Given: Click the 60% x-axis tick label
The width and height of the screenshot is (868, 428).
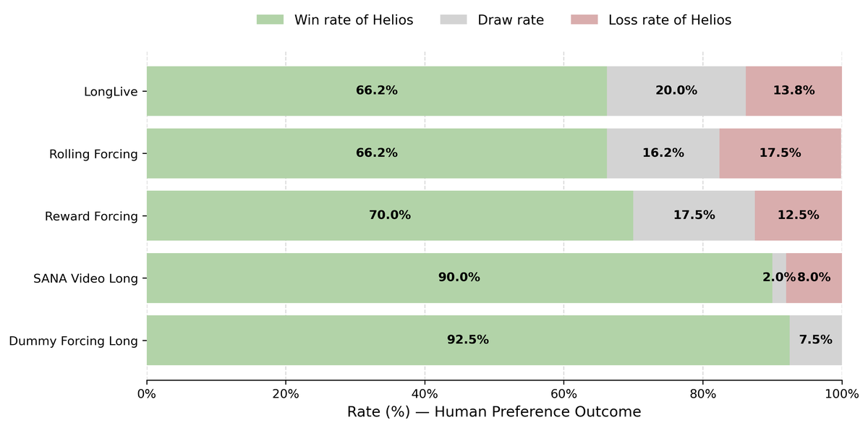Looking at the screenshot, I should coord(563,394).
